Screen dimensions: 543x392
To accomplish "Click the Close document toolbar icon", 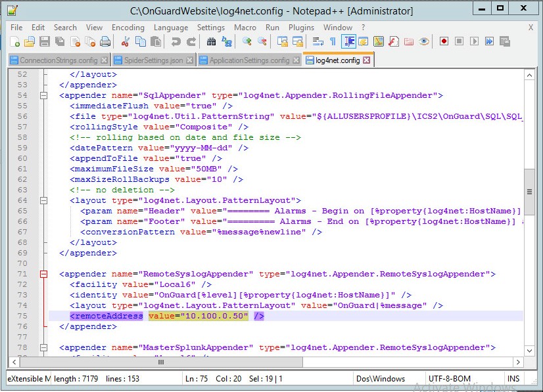I will click(x=75, y=41).
